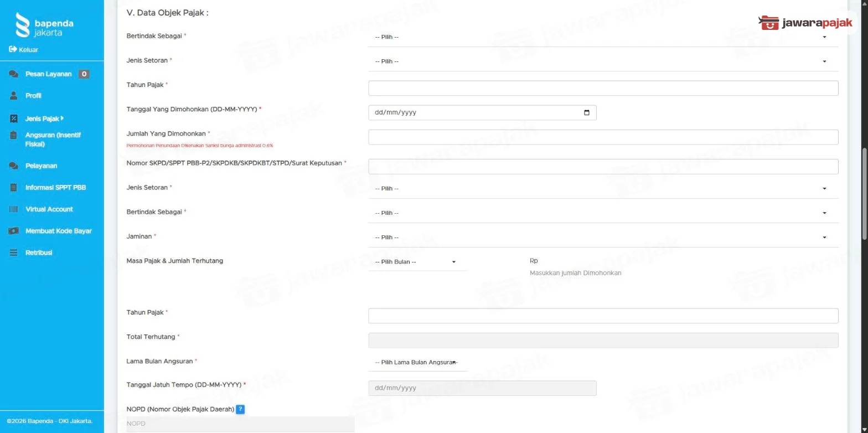Click the Informasi SPPT PBB document icon
The height and width of the screenshot is (433, 868).
(x=14, y=187)
